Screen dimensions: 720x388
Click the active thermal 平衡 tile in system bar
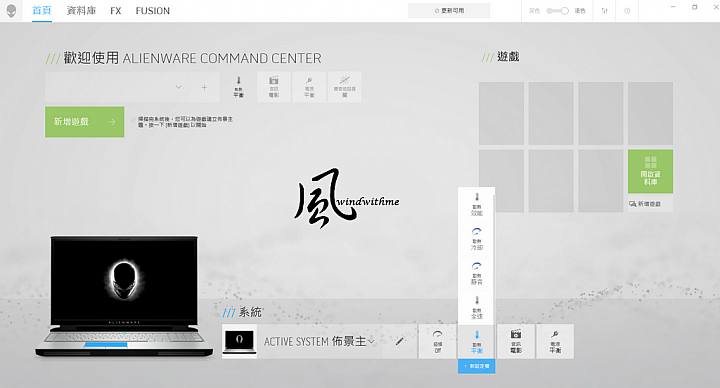point(477,342)
